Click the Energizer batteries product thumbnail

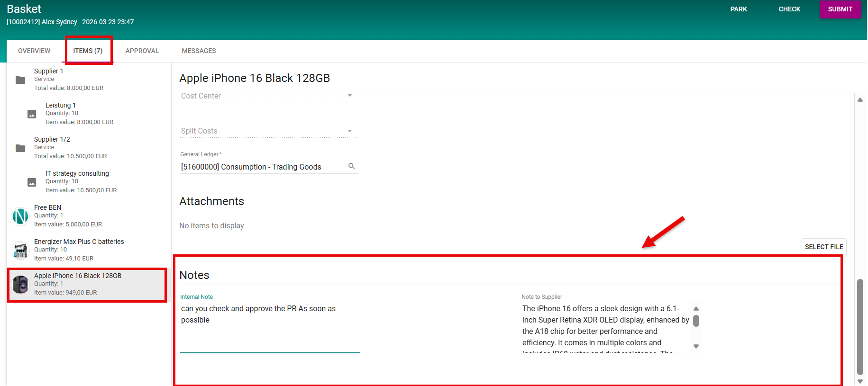(20, 251)
